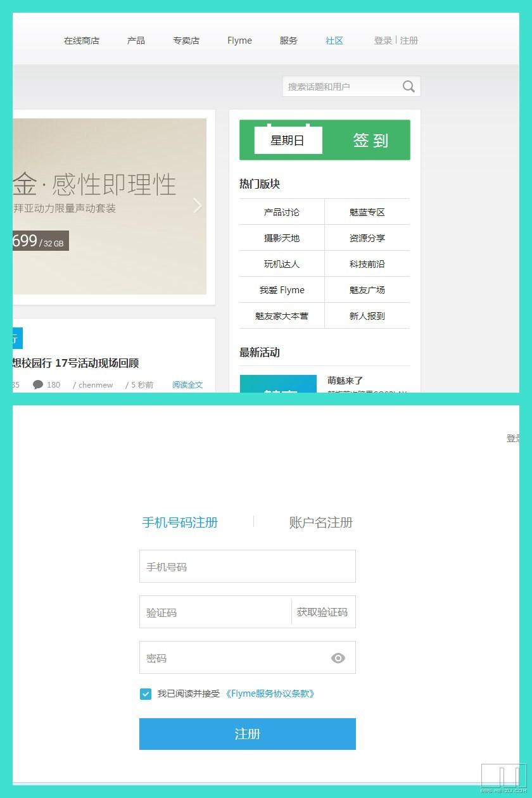
Task: Click the 获取验证码 verification code button
Action: point(323,612)
